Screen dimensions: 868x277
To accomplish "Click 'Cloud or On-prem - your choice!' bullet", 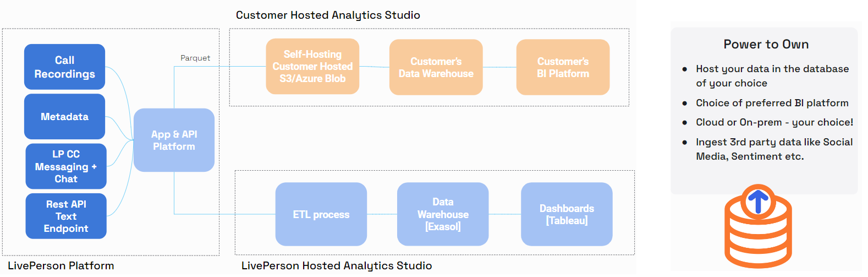I will coord(767,122).
